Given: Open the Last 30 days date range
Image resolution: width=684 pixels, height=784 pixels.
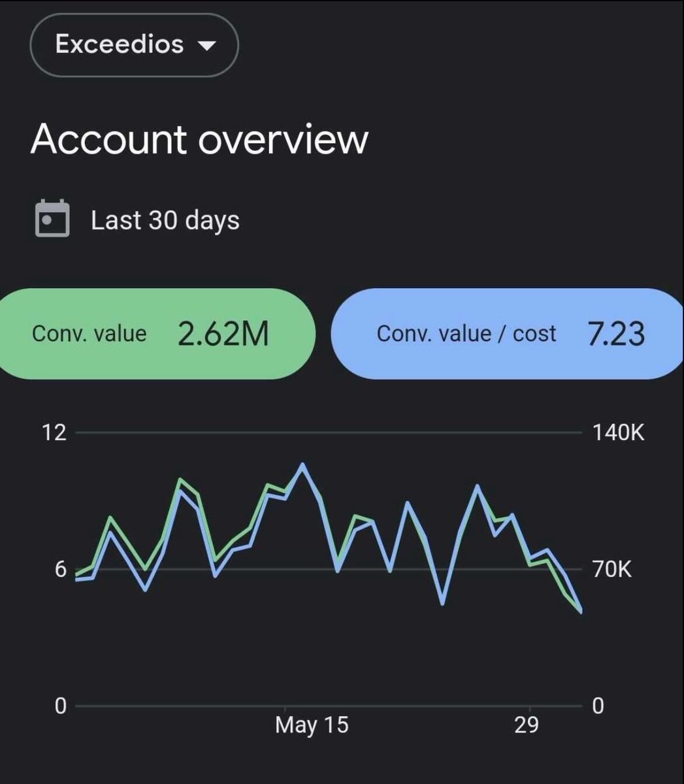Looking at the screenshot, I should tap(165, 220).
